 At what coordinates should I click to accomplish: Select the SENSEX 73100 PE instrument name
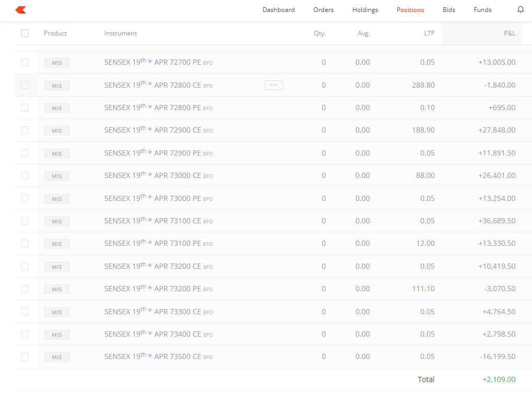pos(151,243)
